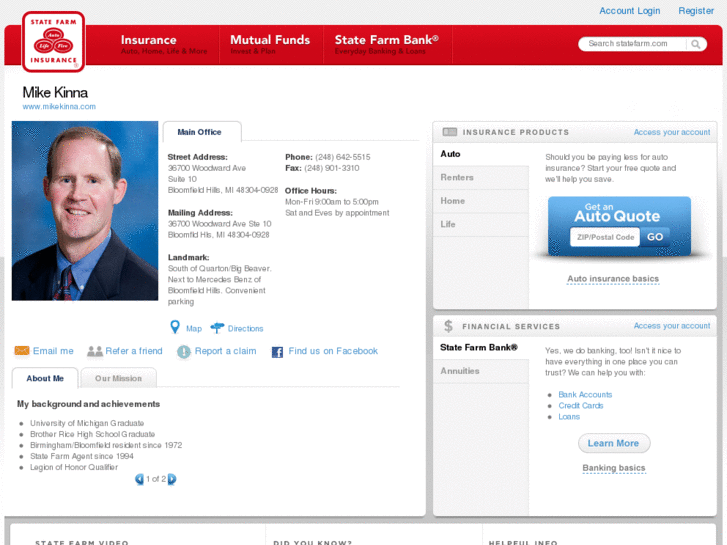Click 'University of Michigan Graduate' list item

[x=87, y=423]
